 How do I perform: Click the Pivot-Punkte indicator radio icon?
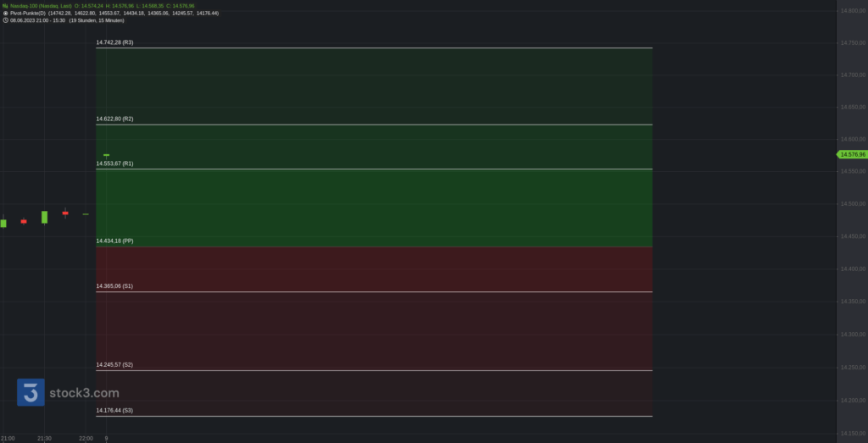pyautogui.click(x=5, y=13)
